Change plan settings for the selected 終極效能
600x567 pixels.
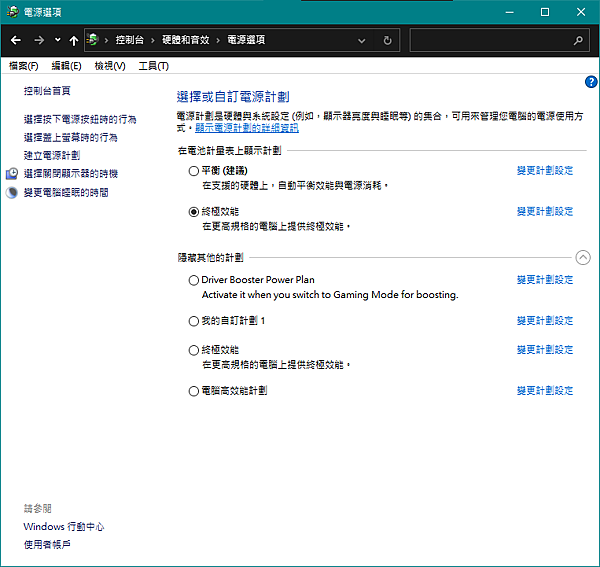pos(545,211)
